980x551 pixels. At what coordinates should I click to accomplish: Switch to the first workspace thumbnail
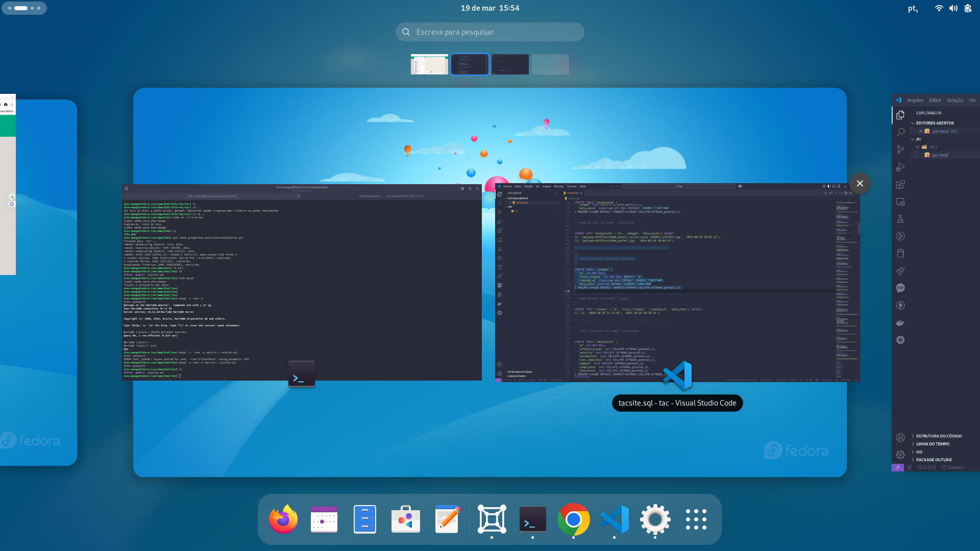(x=429, y=64)
